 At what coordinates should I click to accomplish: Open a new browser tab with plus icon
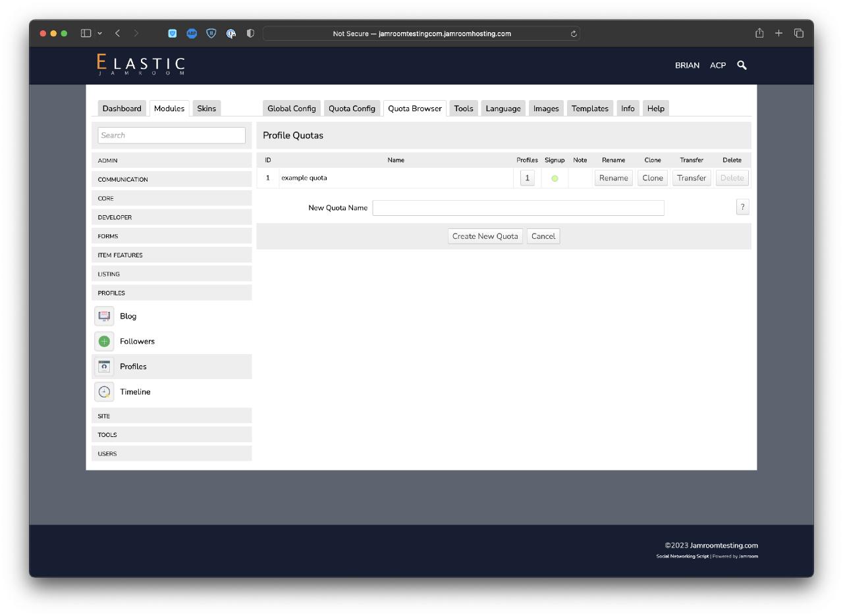[778, 33]
